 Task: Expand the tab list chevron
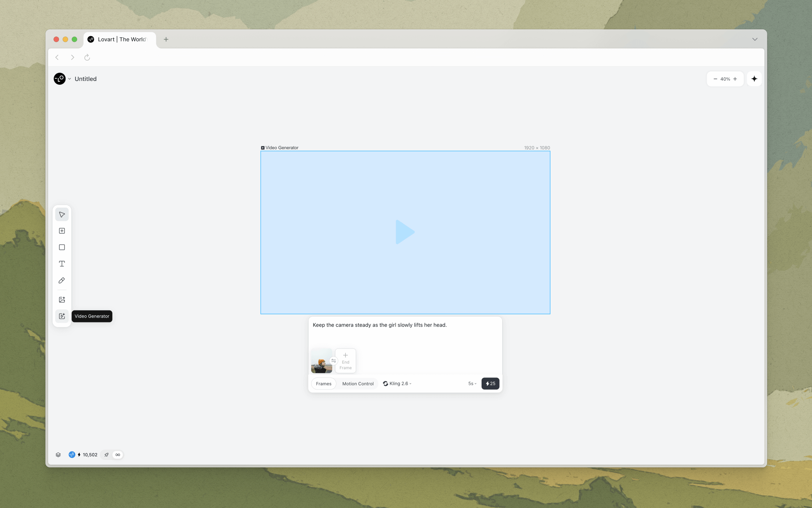754,39
